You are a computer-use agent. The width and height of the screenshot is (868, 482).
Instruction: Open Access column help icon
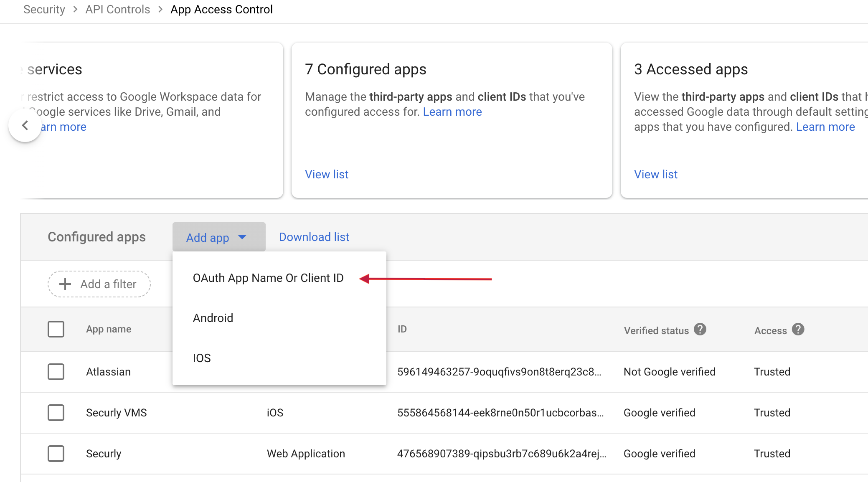tap(798, 330)
